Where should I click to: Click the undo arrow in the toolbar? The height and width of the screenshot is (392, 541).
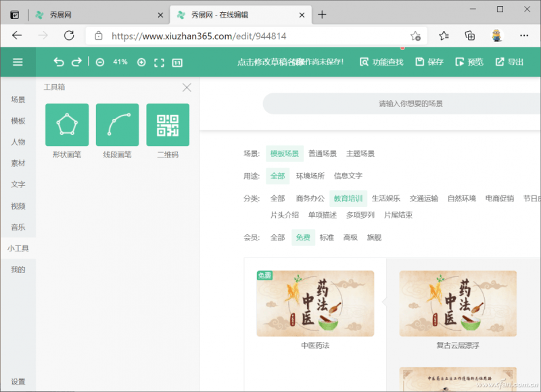pos(58,61)
